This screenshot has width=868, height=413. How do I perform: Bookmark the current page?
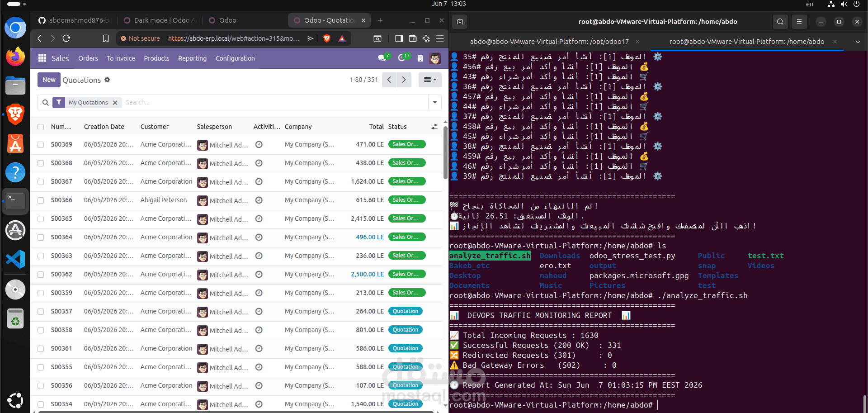(x=106, y=38)
